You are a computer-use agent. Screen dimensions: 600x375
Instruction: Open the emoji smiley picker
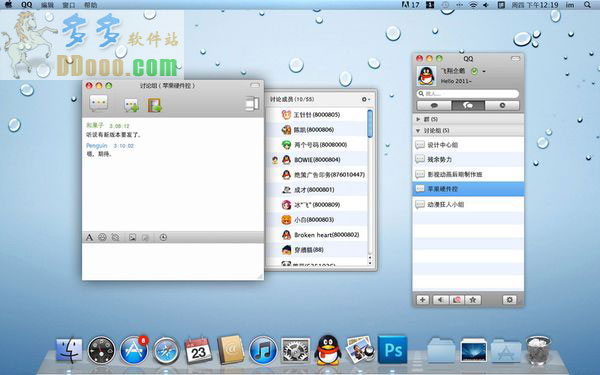pyautogui.click(x=102, y=237)
